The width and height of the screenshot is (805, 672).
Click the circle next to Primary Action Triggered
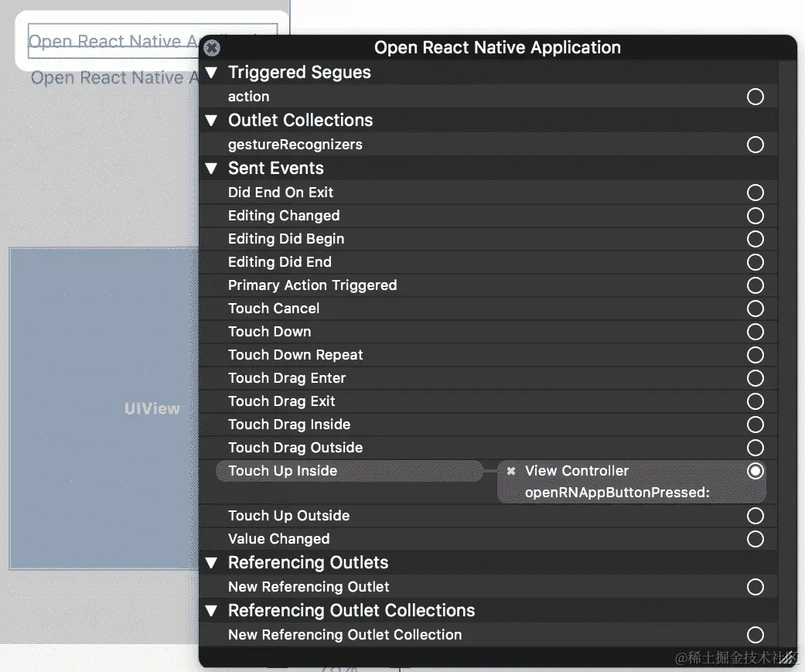pyautogui.click(x=756, y=285)
